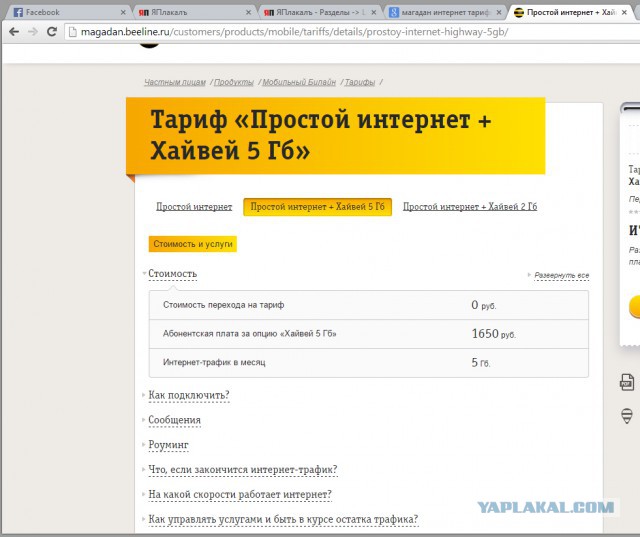Click Развернуть все to expand all
This screenshot has width=640, height=537.
pos(562,275)
